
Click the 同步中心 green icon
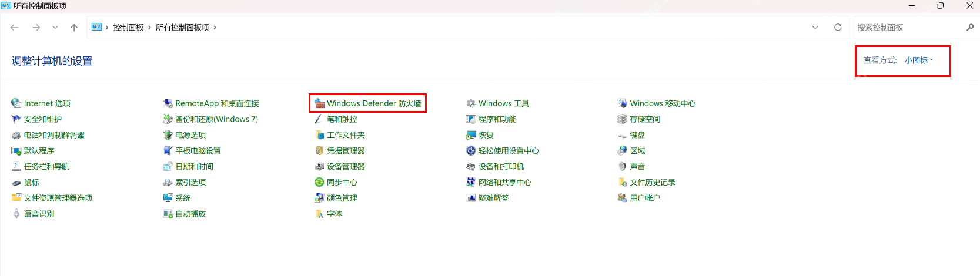click(319, 183)
